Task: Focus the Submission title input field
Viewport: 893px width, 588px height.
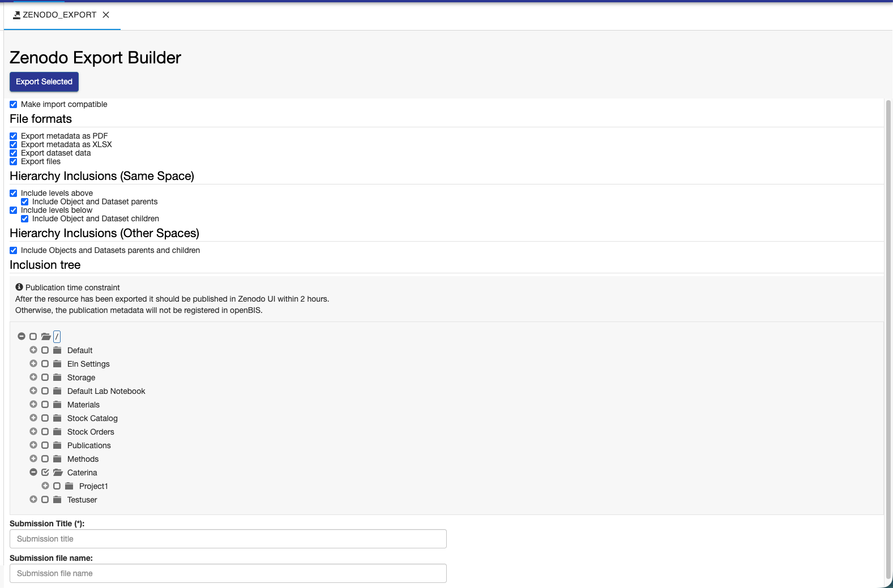Action: (x=228, y=539)
